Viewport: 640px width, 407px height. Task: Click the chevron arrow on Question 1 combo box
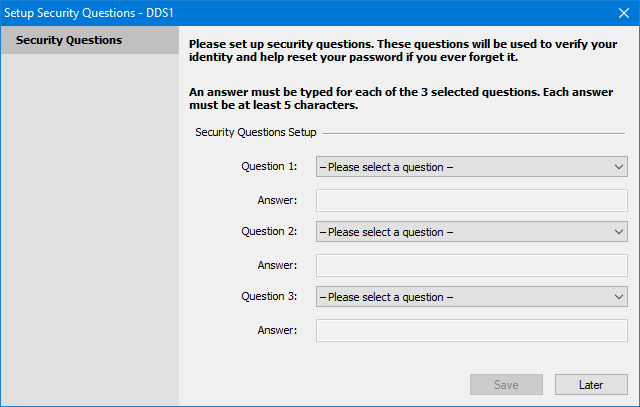[618, 167]
